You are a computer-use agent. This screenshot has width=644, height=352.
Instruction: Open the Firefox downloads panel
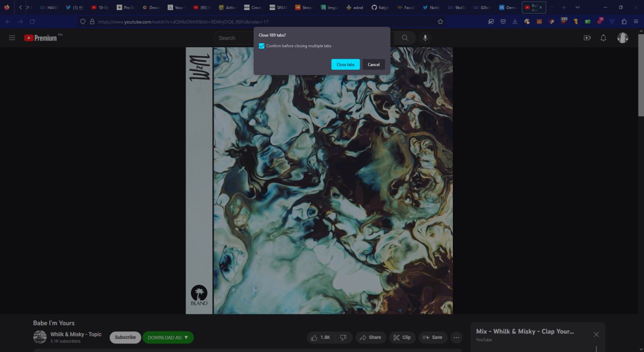[515, 22]
